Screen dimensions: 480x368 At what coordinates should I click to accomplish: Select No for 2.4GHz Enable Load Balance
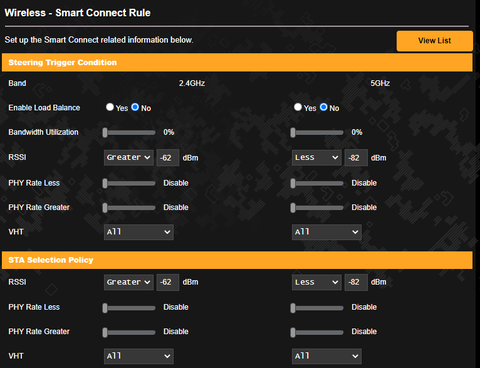(x=135, y=107)
